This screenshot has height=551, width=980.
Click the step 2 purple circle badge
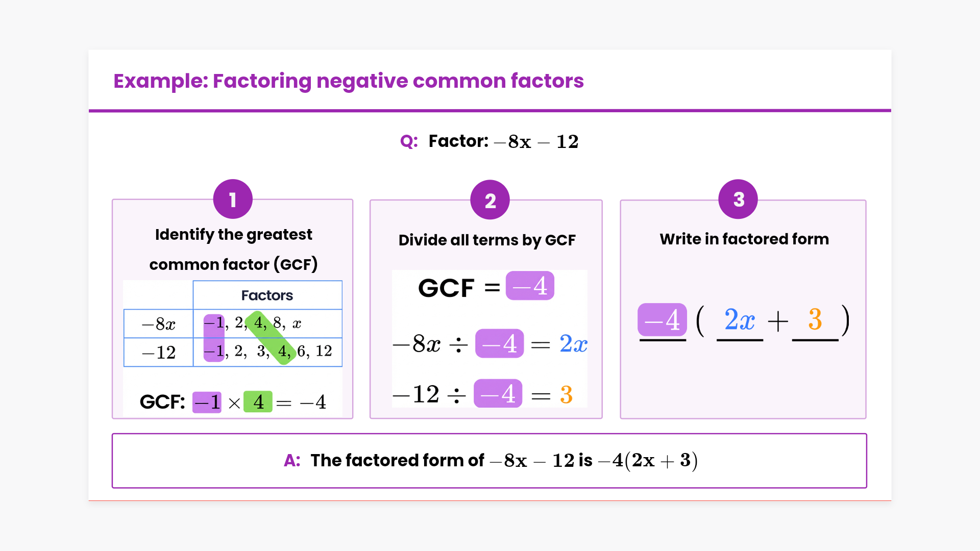coord(490,200)
